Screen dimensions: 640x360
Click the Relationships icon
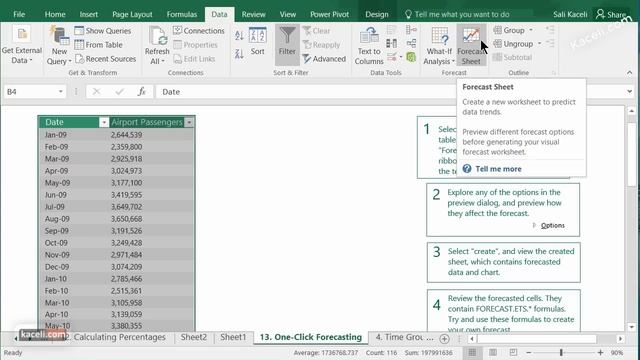tap(411, 43)
